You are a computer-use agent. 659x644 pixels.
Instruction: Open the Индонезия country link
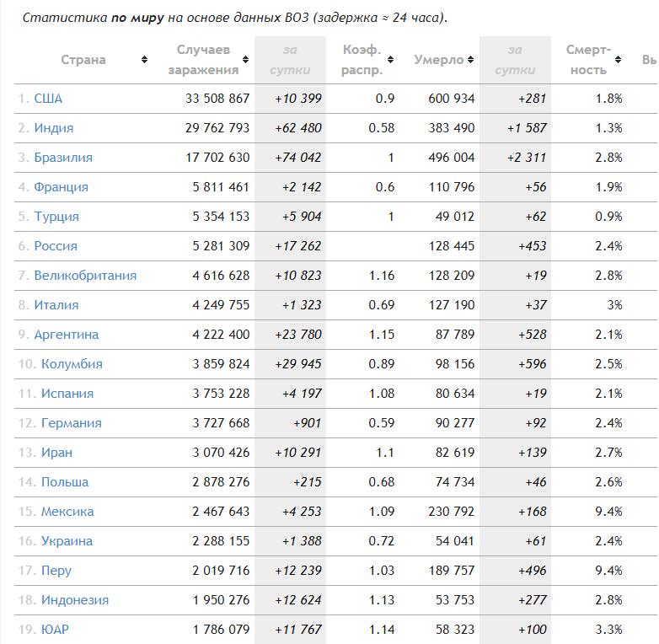pyautogui.click(x=75, y=600)
